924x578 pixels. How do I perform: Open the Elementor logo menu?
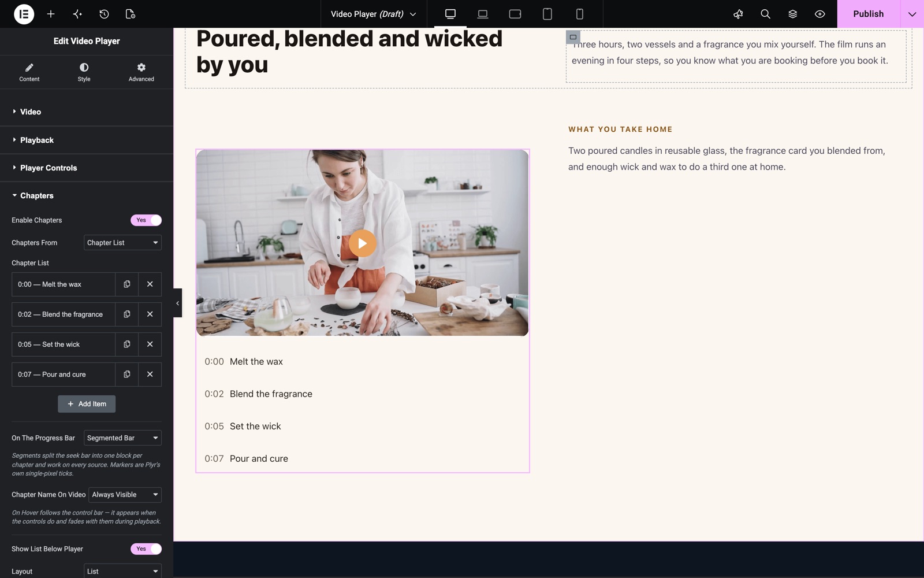click(x=24, y=14)
